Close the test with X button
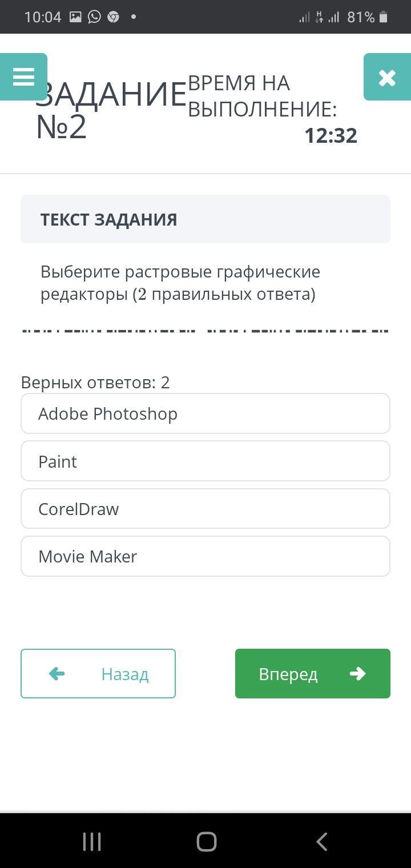This screenshot has height=868, width=411. coord(387,77)
